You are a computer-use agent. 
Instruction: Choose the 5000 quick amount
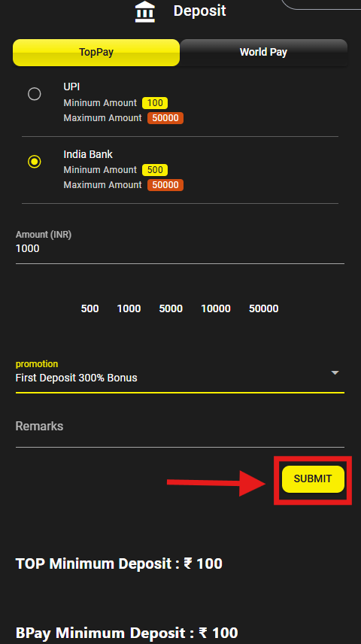click(x=171, y=308)
